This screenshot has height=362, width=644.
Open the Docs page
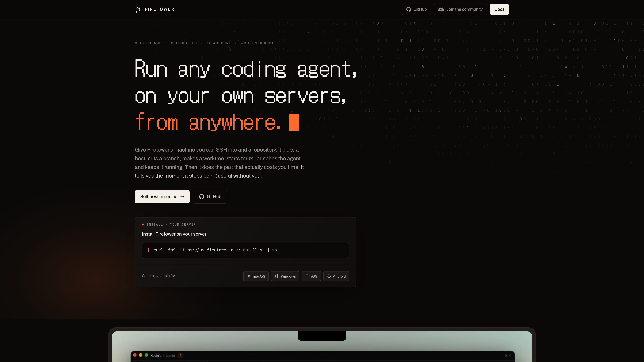click(x=499, y=10)
